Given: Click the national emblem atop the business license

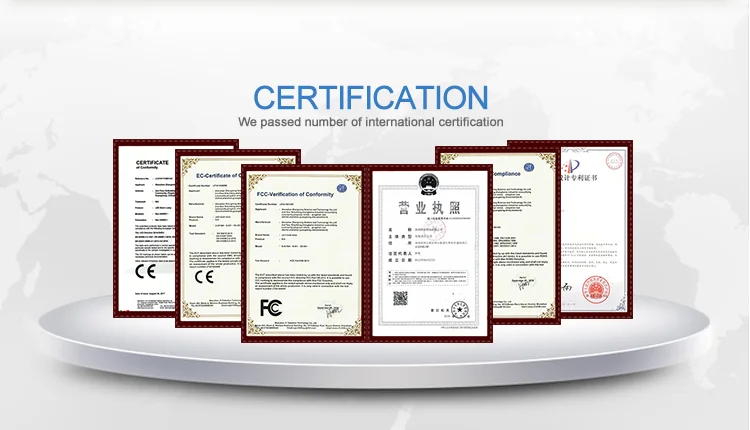Looking at the screenshot, I should [x=429, y=184].
